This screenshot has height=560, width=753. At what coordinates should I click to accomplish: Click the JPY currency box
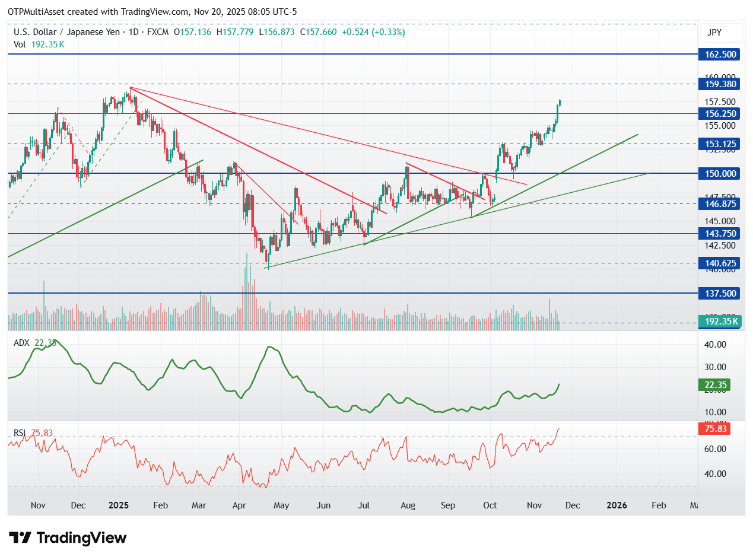point(722,33)
